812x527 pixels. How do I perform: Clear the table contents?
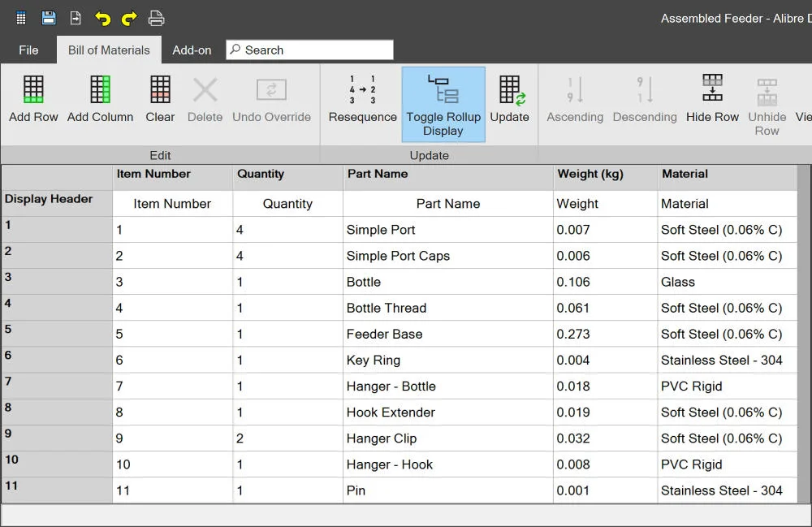click(x=160, y=99)
